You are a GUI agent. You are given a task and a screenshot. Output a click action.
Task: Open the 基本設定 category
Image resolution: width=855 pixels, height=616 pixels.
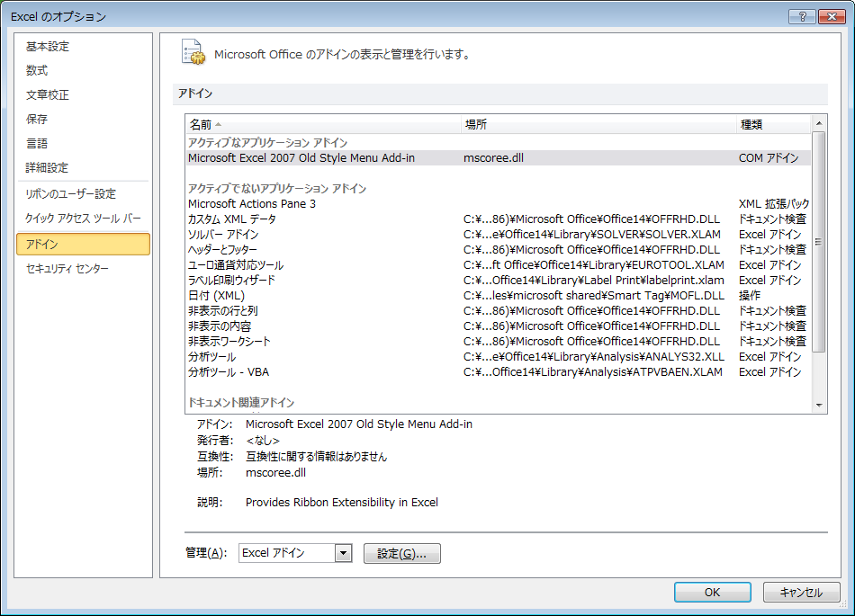point(48,47)
